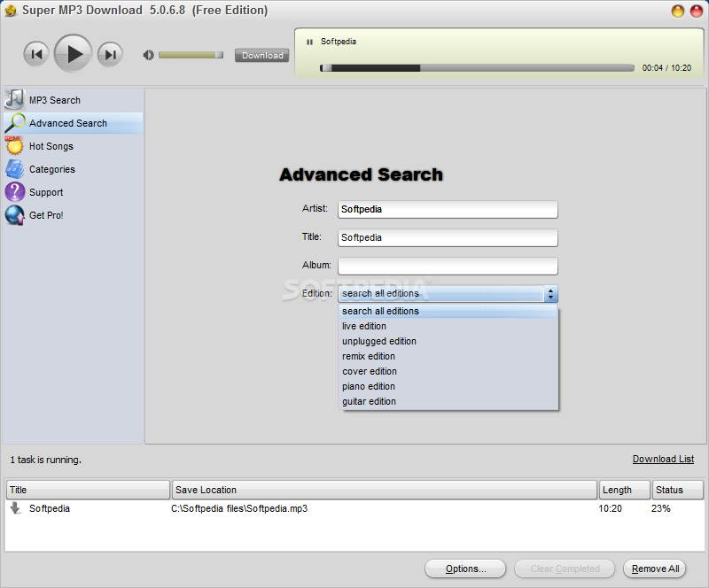Switch to Advanced Search section
Image resolution: width=709 pixels, height=588 pixels.
tap(74, 123)
